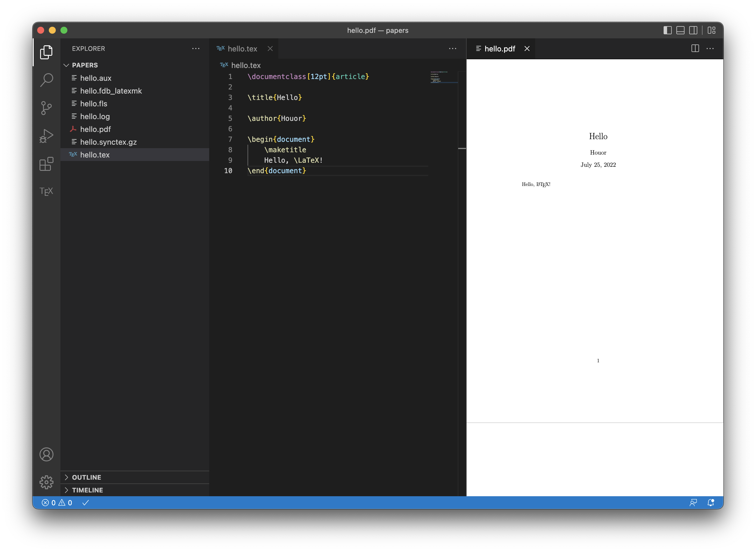
Task: Click the notifications bell in status bar
Action: point(711,503)
